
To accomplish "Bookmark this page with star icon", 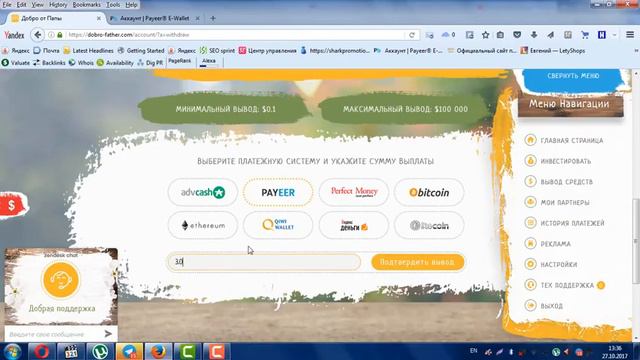I will click(485, 35).
